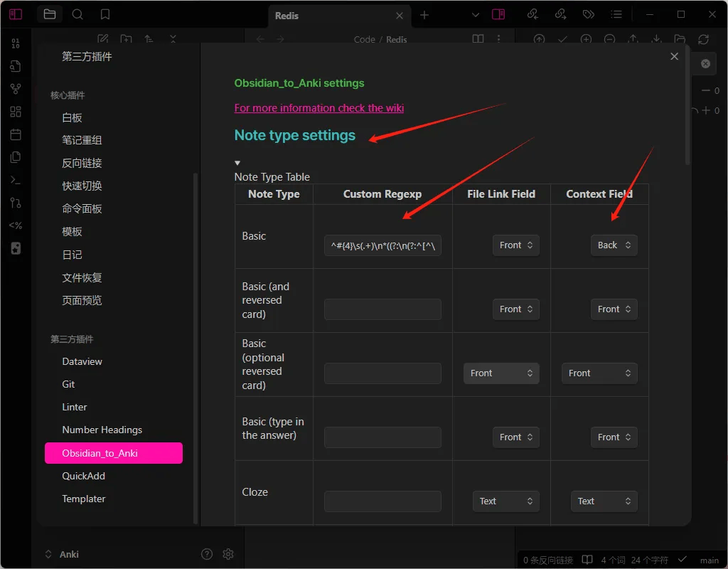Open the bookmarks icon

pyautogui.click(x=105, y=14)
